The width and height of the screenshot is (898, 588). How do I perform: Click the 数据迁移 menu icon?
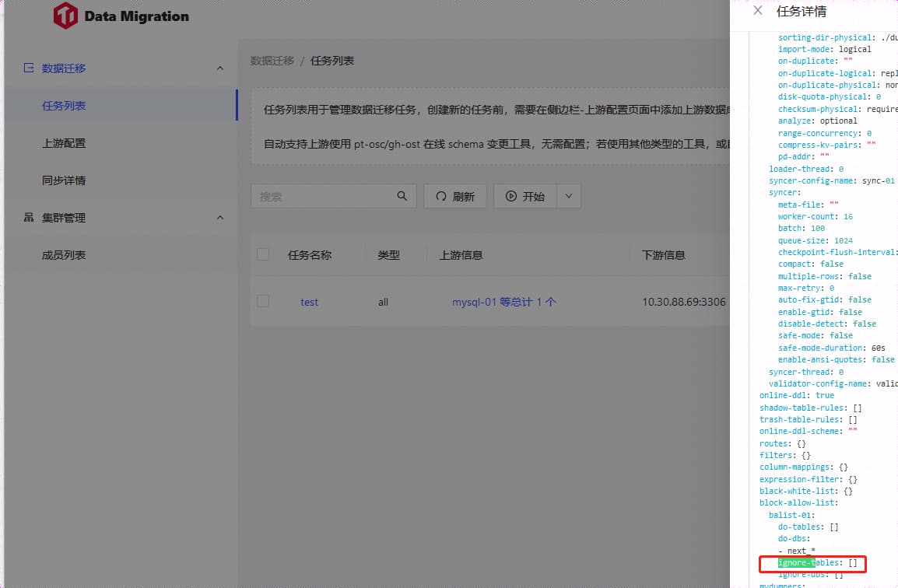pos(29,68)
